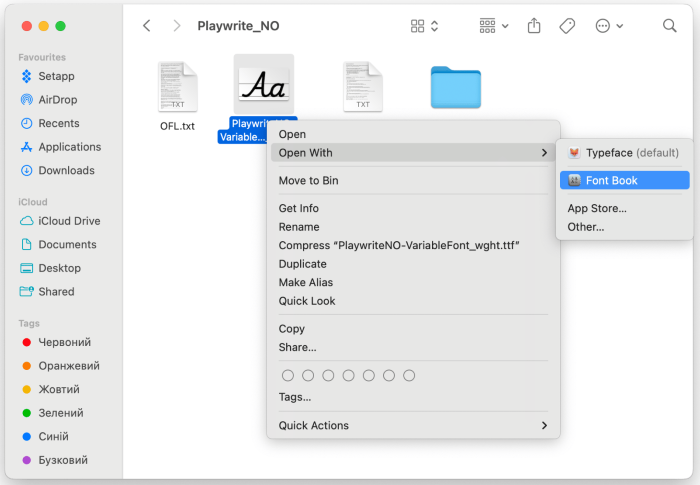Choose Duplicate in the context menu
Screen dimensions: 700x485
coord(413,264)
